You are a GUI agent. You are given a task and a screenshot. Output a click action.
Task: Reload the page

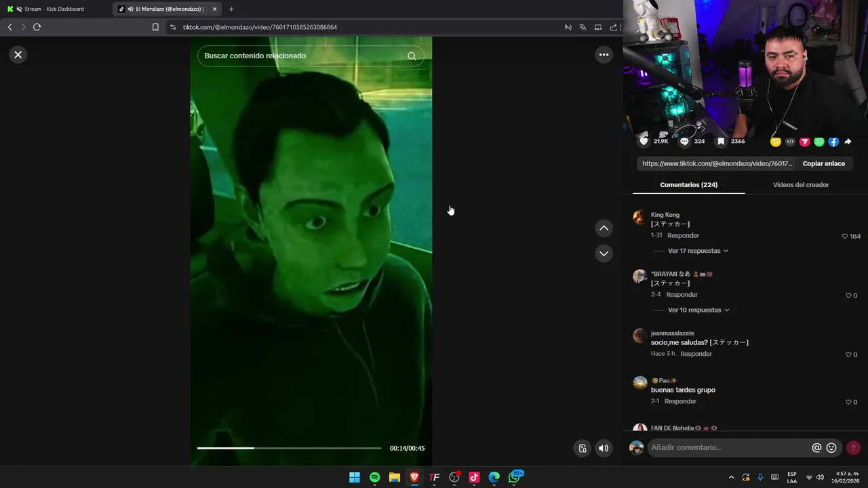tap(37, 27)
